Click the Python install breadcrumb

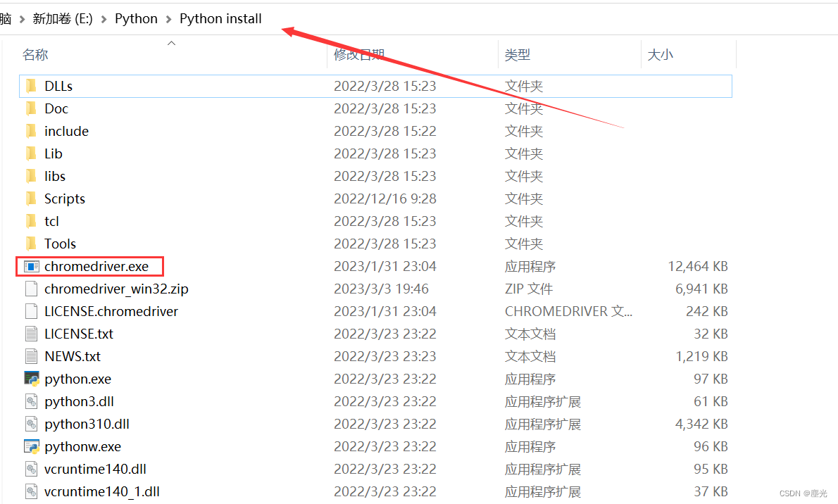pyautogui.click(x=220, y=19)
